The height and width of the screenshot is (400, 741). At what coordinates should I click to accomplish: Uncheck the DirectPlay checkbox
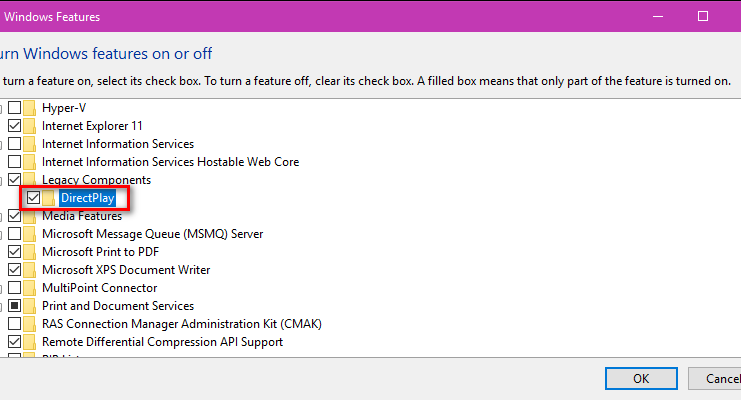point(33,198)
